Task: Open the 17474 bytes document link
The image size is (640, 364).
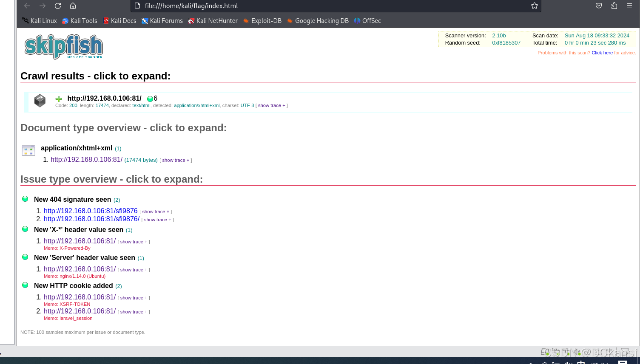Action: coord(86,160)
